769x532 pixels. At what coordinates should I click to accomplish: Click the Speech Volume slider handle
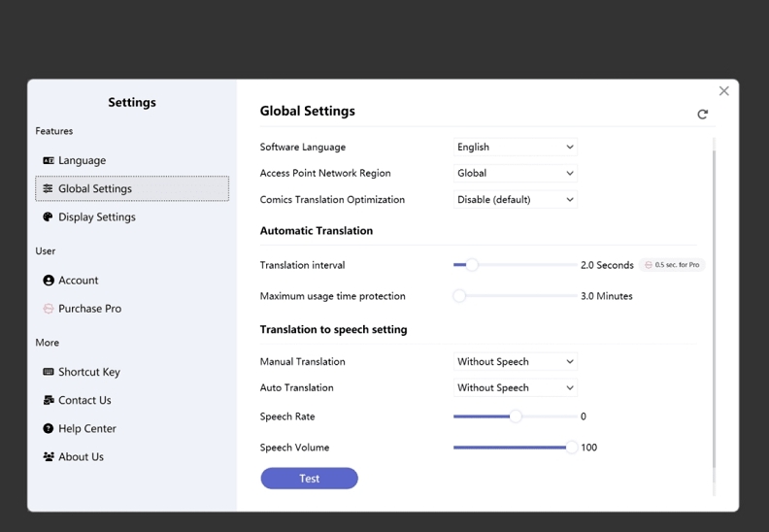click(x=571, y=448)
